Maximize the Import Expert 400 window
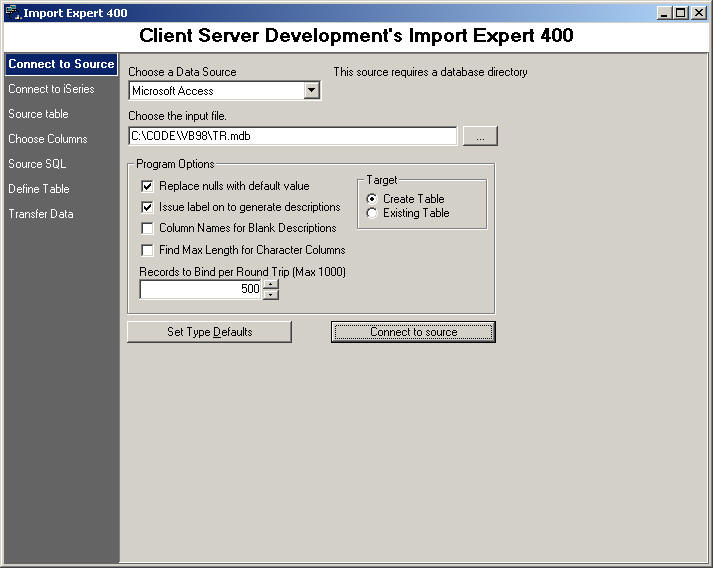The height and width of the screenshot is (568, 713). pos(680,13)
